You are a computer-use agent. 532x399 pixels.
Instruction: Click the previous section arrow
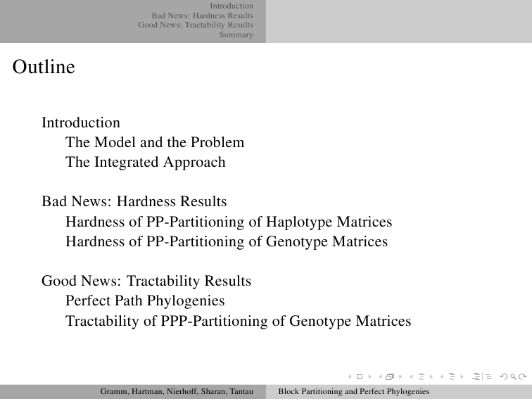tap(442, 376)
